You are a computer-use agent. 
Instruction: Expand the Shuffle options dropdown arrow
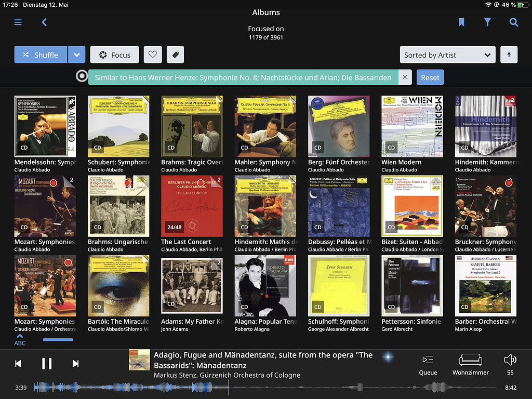coord(77,55)
